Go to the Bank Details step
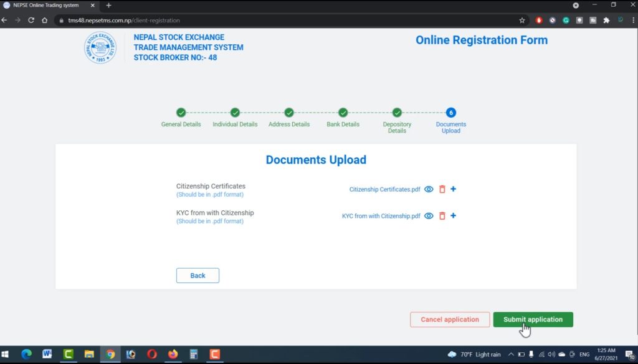The height and width of the screenshot is (364, 638). [x=343, y=118]
